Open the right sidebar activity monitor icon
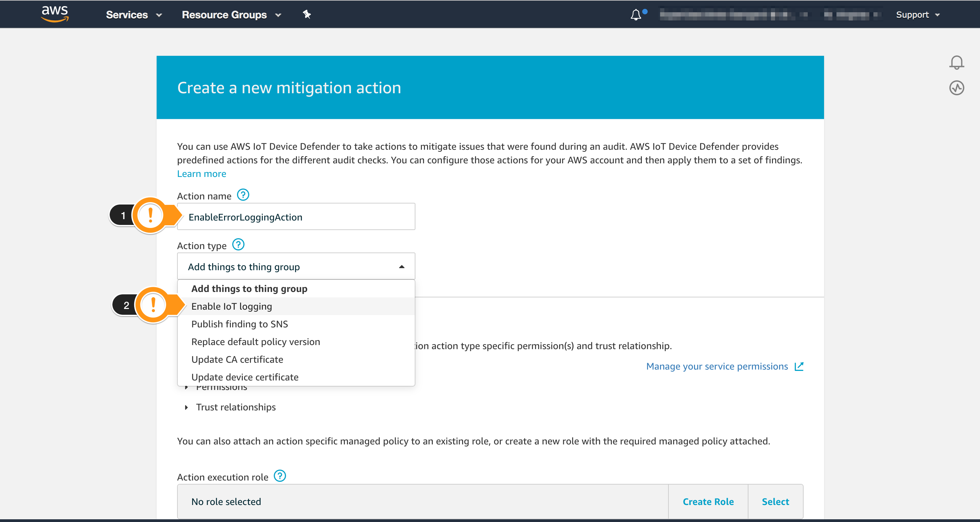This screenshot has width=980, height=522. 957,88
